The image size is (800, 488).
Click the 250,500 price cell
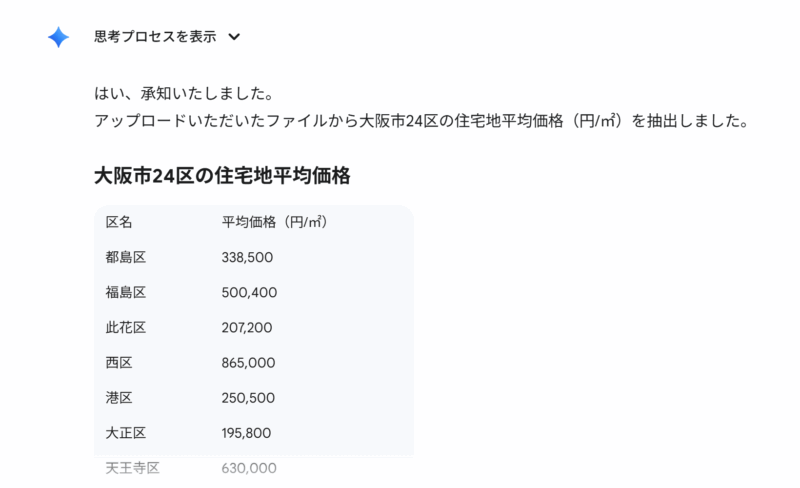pos(248,397)
